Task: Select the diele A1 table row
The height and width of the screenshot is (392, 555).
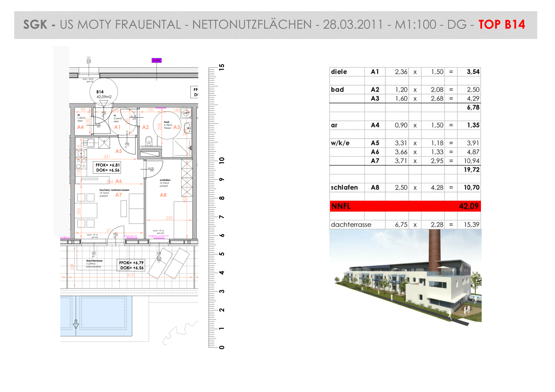Action: [405, 72]
